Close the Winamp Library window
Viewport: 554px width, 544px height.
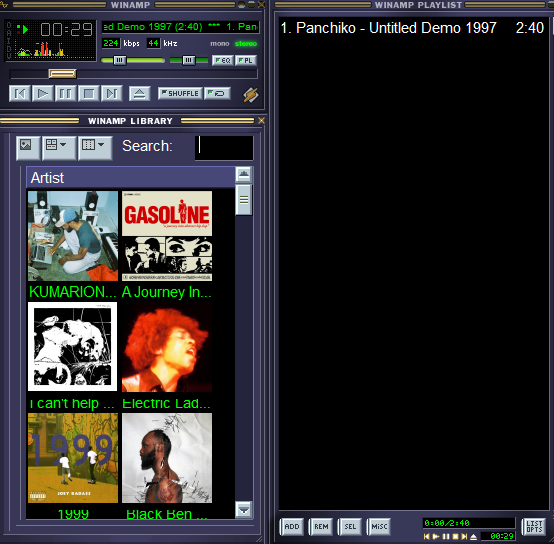(x=261, y=121)
